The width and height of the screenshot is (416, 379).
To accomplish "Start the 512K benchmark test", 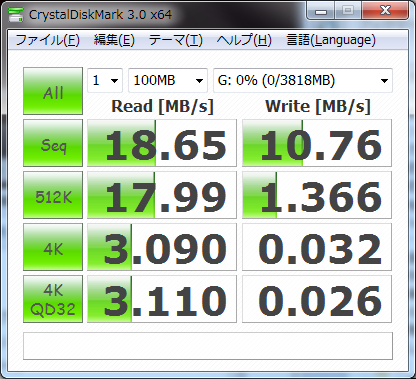I will click(x=53, y=195).
